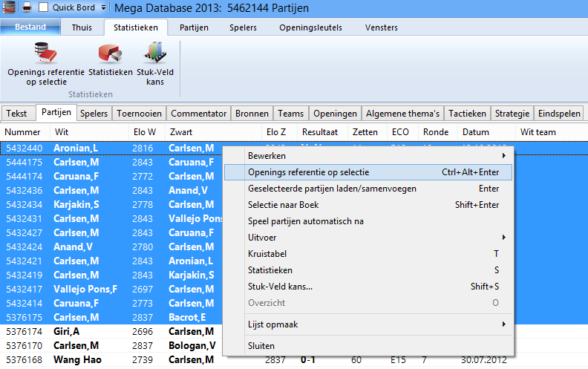Select game 5376170 Carlsen,M vs Bologan,V
588x369 pixels.
click(111, 345)
